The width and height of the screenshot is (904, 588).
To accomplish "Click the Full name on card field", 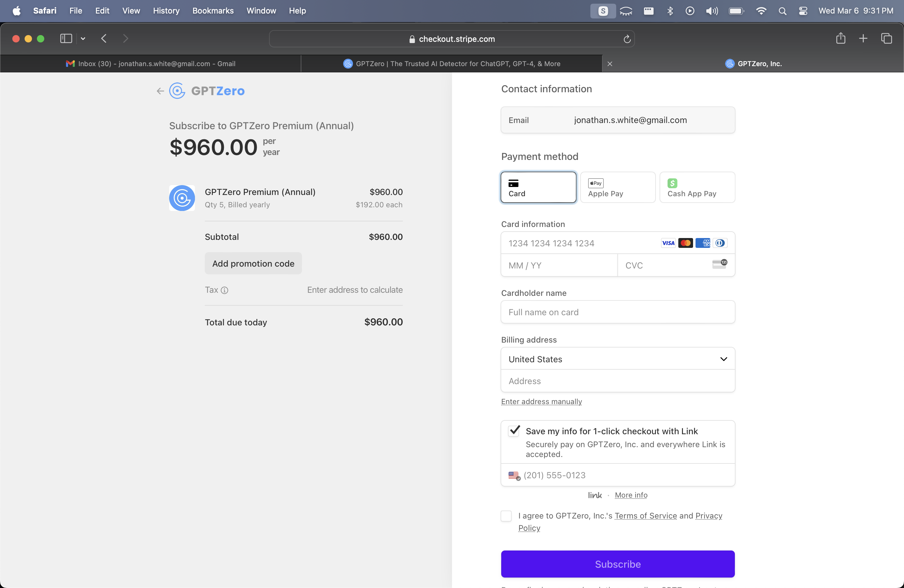I will pos(618,312).
